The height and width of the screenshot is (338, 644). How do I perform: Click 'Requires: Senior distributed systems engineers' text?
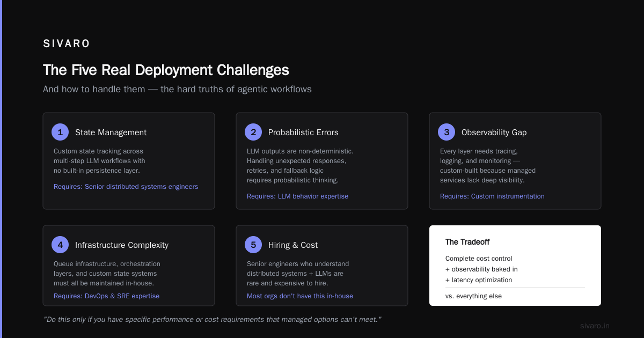click(126, 187)
